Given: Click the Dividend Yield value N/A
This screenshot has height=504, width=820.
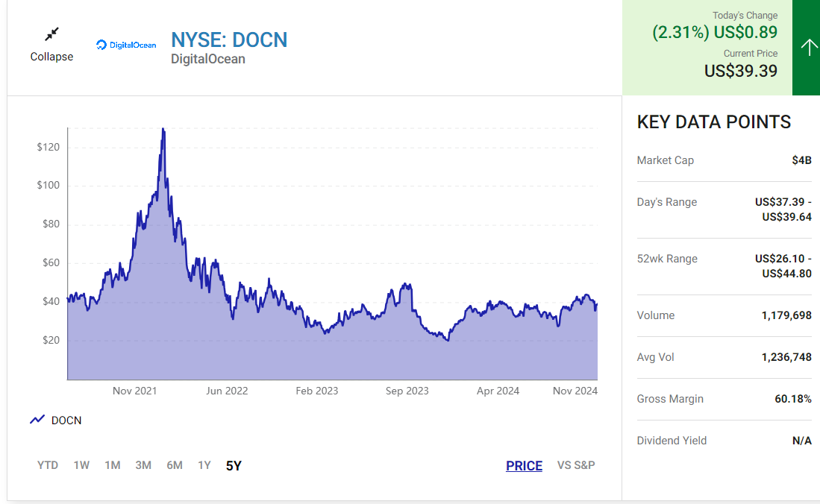Looking at the screenshot, I should 801,441.
